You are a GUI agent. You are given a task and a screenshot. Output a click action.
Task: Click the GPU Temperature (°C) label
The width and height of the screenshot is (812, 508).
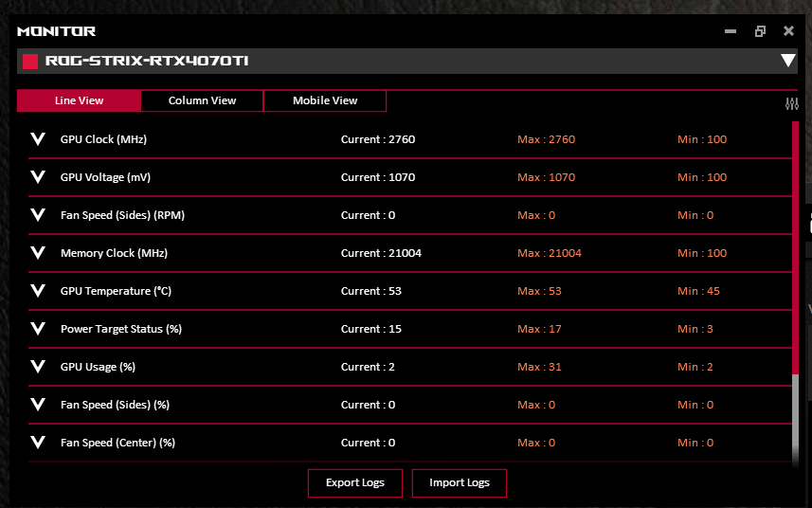(x=116, y=291)
